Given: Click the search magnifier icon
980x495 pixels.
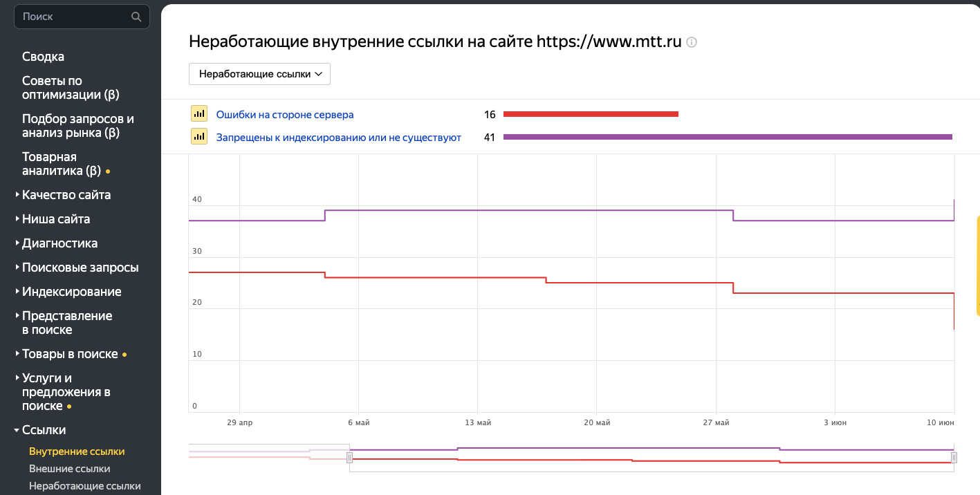Looking at the screenshot, I should (x=136, y=17).
